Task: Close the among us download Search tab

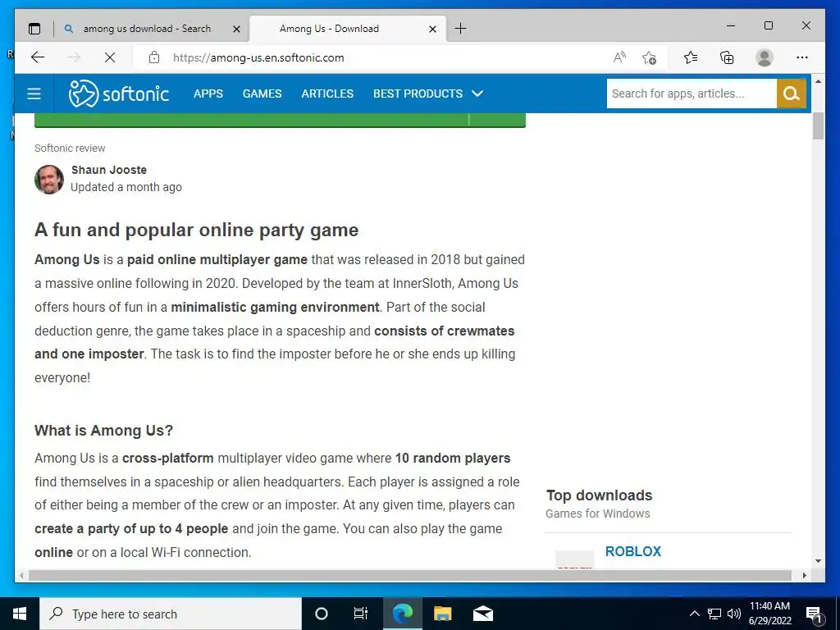Action: pyautogui.click(x=236, y=29)
